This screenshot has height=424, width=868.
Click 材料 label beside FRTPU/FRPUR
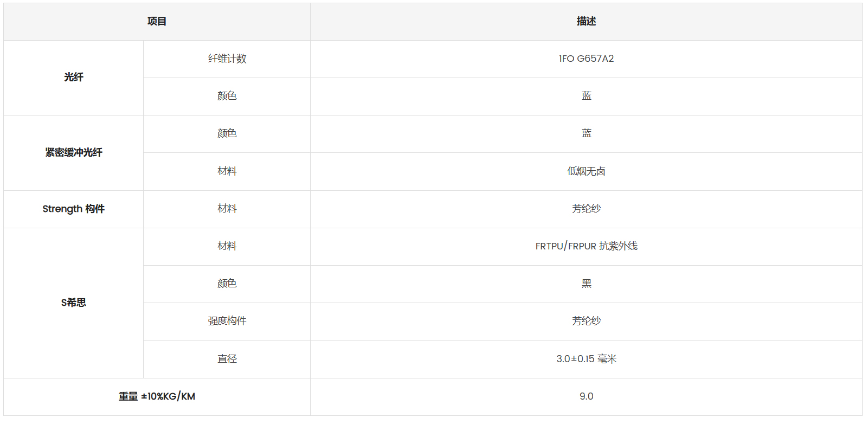point(227,247)
